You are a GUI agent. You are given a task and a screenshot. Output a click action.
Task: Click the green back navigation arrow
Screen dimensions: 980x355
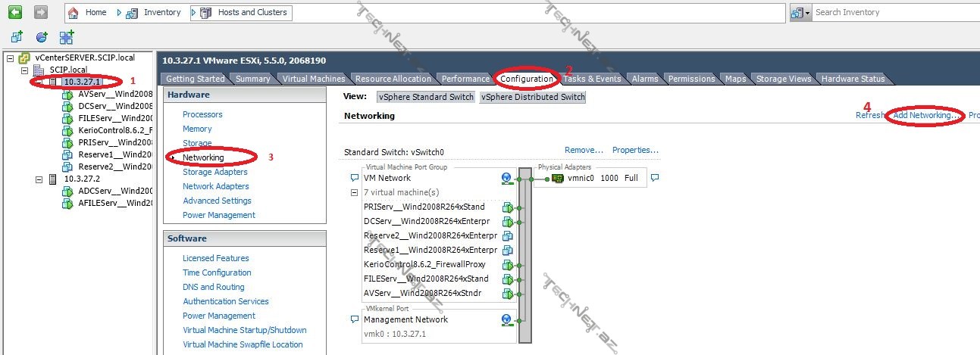click(15, 12)
